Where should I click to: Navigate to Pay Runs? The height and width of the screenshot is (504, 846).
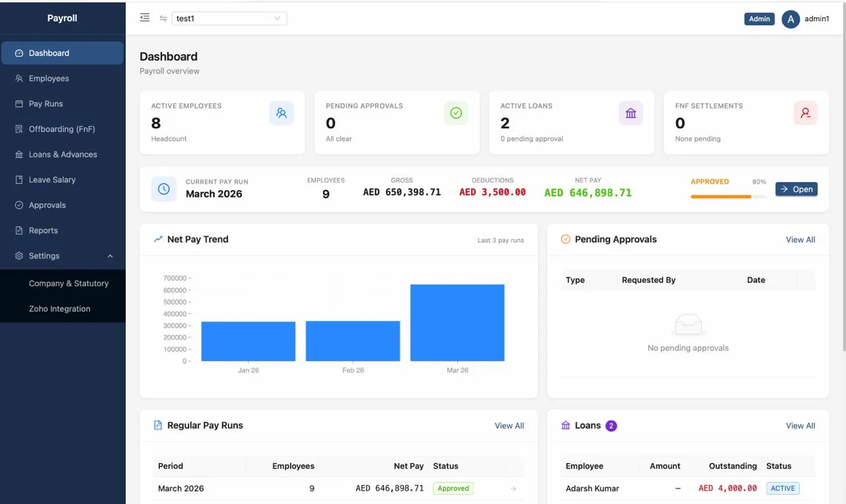click(62, 104)
